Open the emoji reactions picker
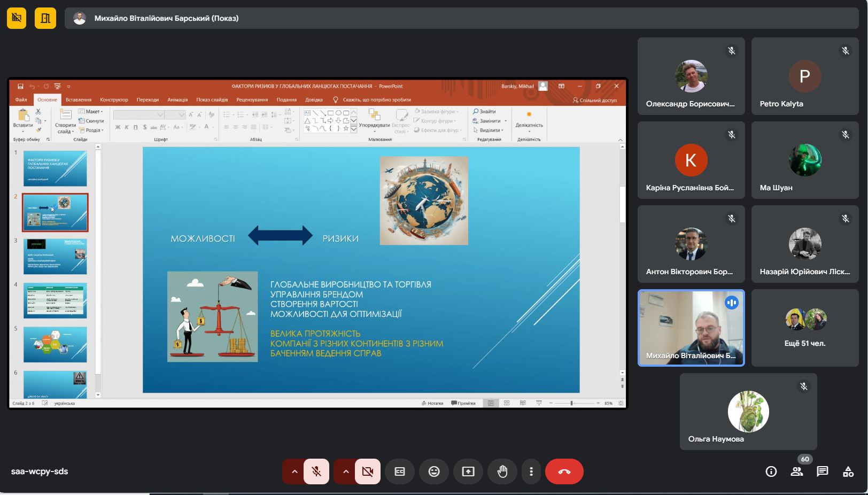The width and height of the screenshot is (868, 495). [433, 471]
